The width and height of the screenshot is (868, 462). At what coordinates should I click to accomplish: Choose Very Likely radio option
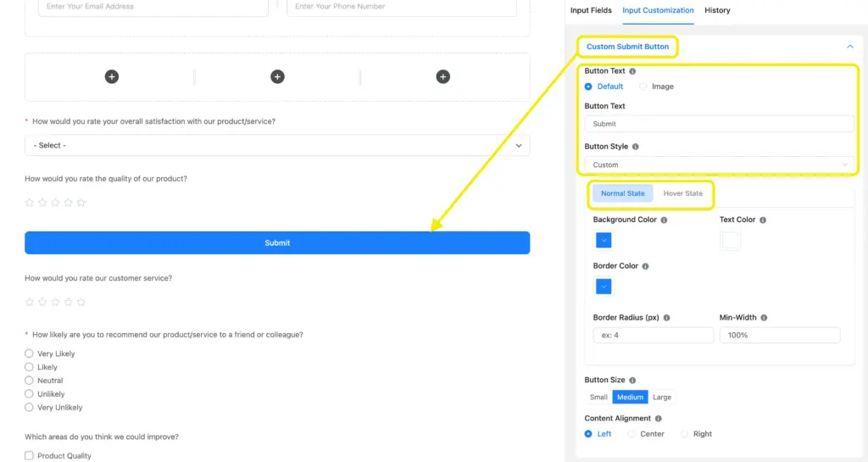click(29, 353)
